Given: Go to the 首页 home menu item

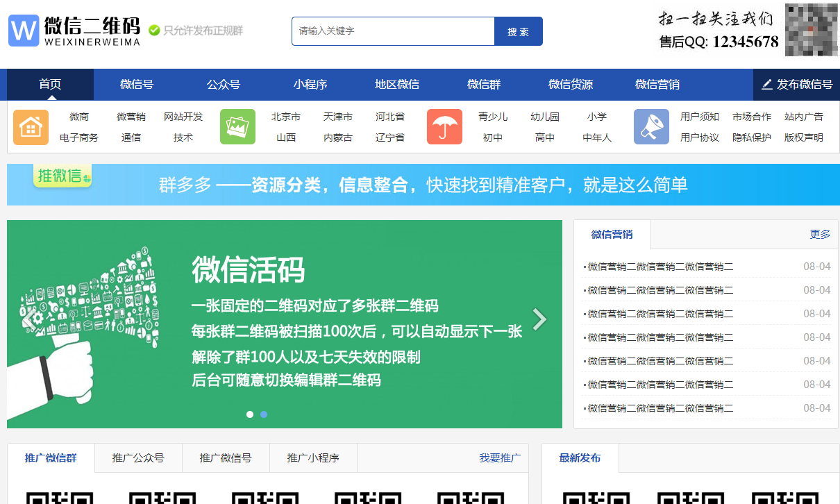Looking at the screenshot, I should (50, 85).
